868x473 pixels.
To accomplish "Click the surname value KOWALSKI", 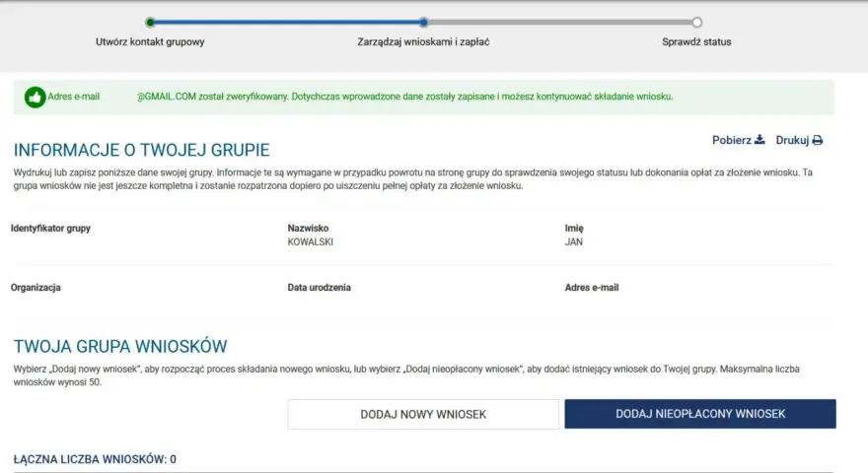I will pos(311,242).
